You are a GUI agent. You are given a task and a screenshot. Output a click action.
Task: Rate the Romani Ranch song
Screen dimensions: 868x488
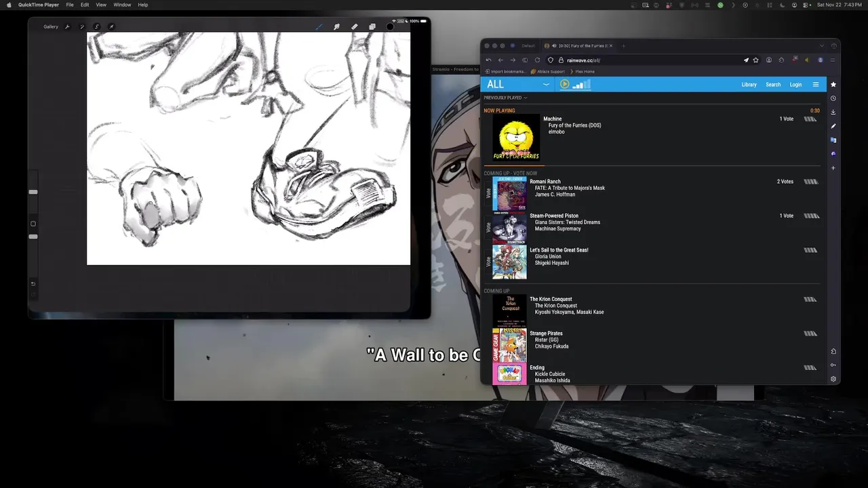(x=810, y=182)
